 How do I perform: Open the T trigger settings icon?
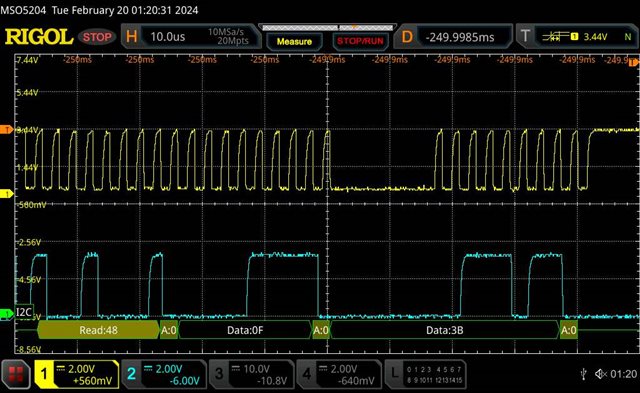526,36
